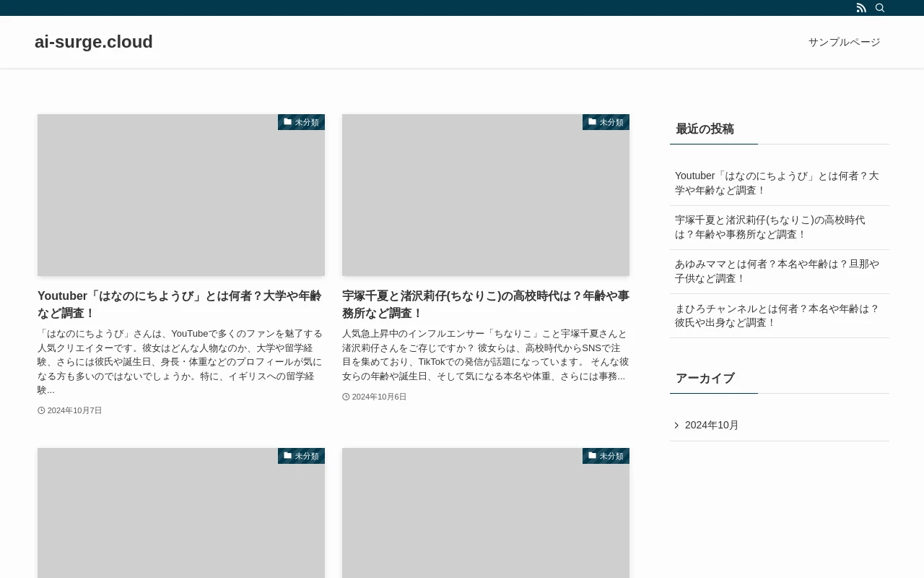Click the folder icon on bottom-right article's 未分類 badge
This screenshot has width=924, height=578.
click(592, 455)
